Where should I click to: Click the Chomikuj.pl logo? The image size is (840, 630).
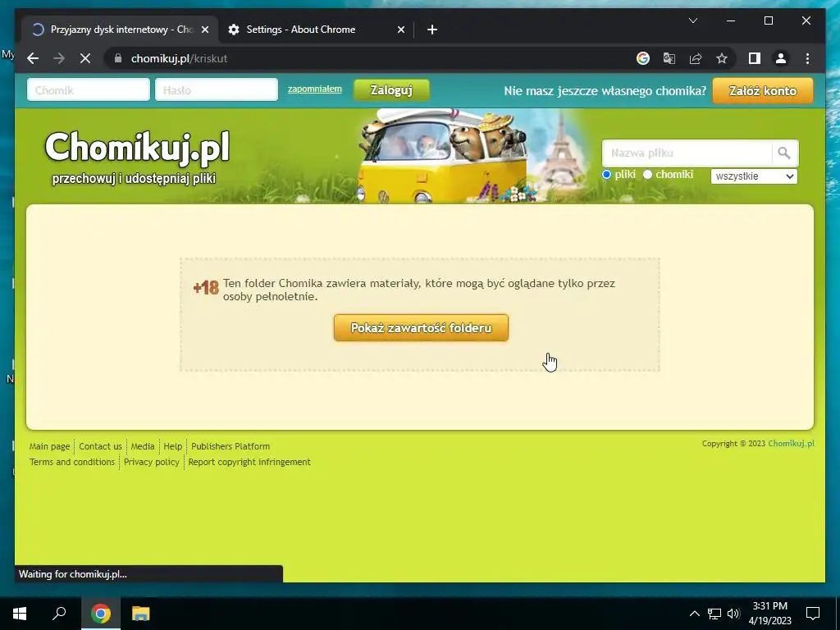[x=137, y=148]
